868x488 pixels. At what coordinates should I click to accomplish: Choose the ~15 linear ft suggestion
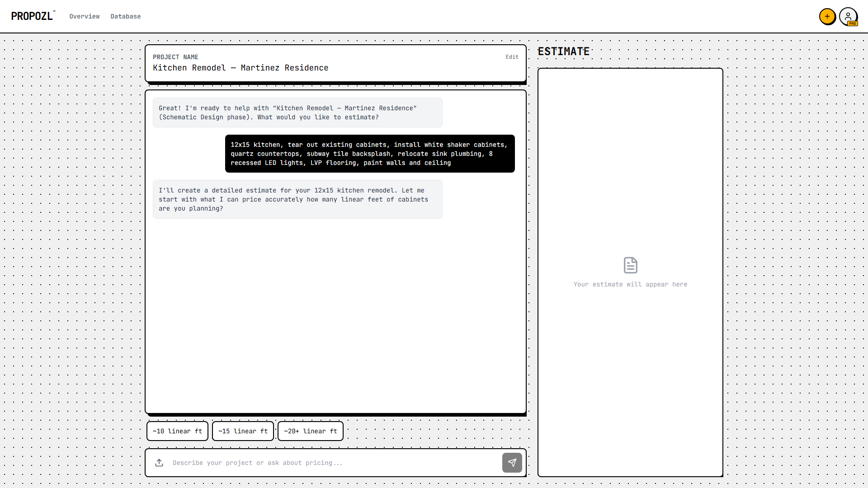(x=243, y=431)
